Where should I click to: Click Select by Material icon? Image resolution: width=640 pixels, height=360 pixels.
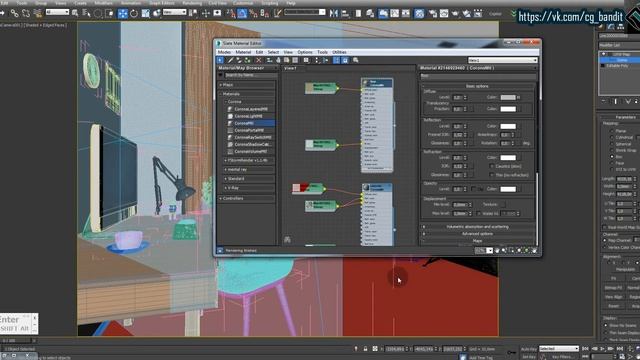click(x=356, y=60)
